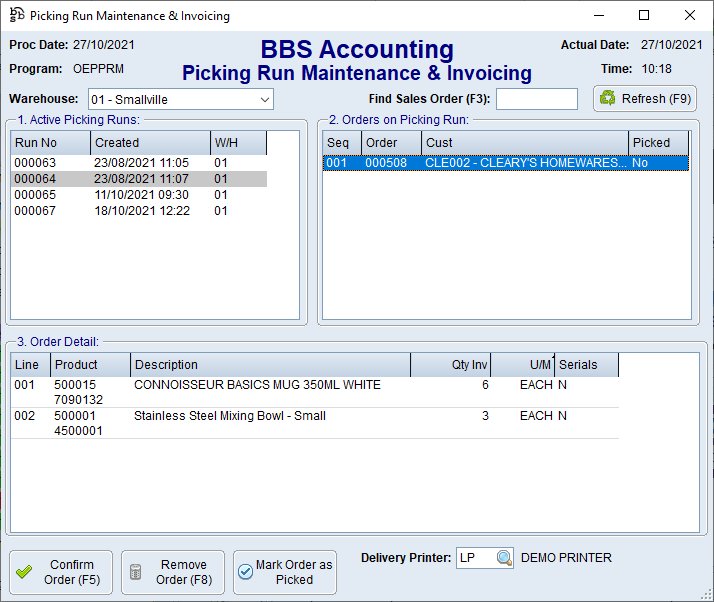Click the Run No column header

(50, 143)
